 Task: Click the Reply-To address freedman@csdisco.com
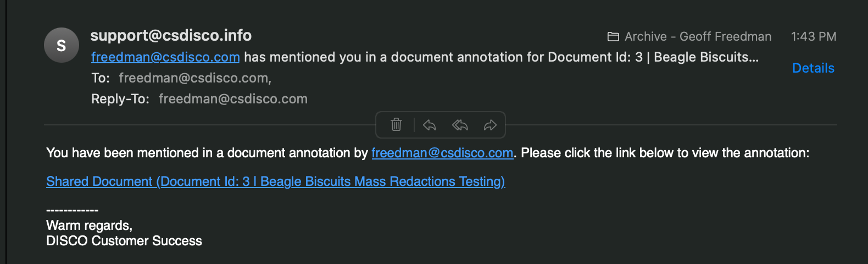coord(233,99)
